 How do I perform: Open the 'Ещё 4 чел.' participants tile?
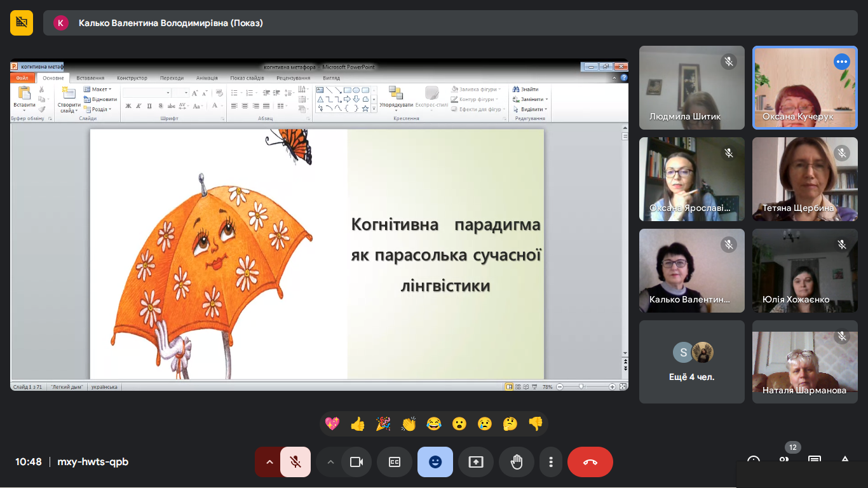pos(692,362)
